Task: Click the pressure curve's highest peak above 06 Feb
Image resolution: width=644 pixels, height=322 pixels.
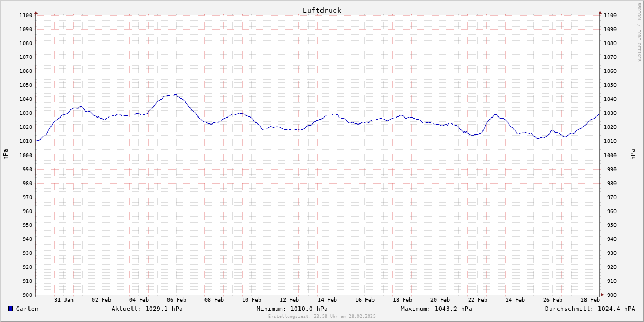Action: [x=175, y=95]
